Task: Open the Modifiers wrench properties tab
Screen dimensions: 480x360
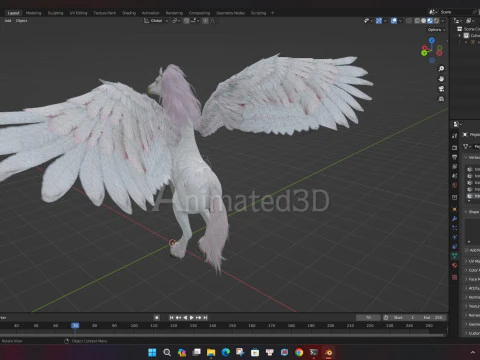Action: (455, 219)
